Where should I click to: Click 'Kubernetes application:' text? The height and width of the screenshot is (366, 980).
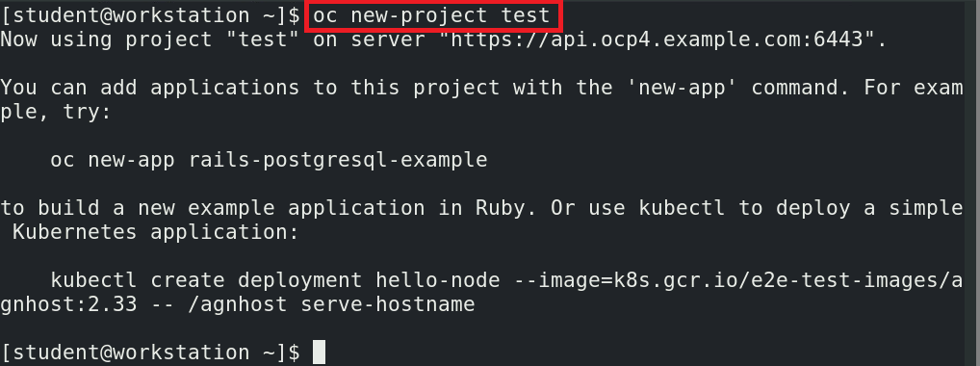[x=156, y=233]
